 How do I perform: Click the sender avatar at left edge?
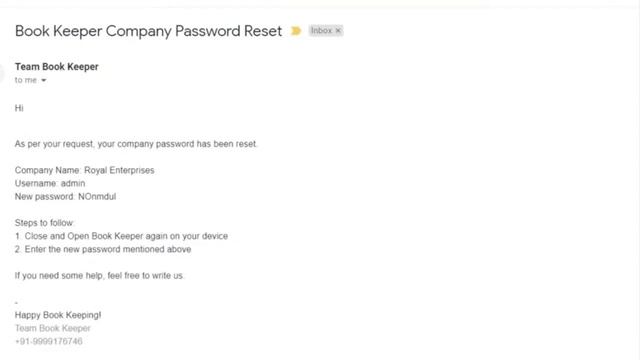[2, 73]
